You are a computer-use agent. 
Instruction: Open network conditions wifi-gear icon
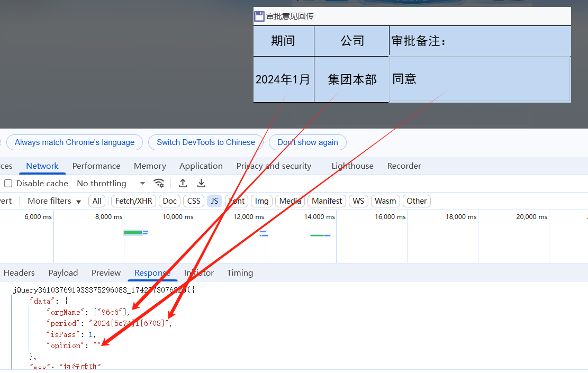[159, 183]
